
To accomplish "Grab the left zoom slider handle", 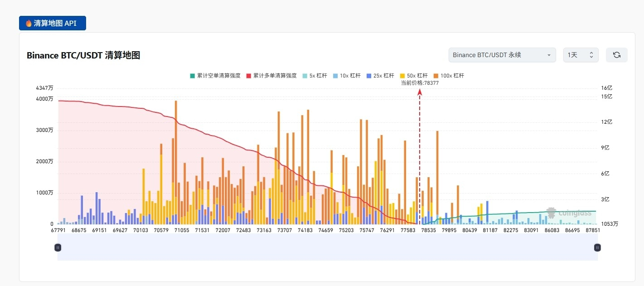I will click(58, 247).
